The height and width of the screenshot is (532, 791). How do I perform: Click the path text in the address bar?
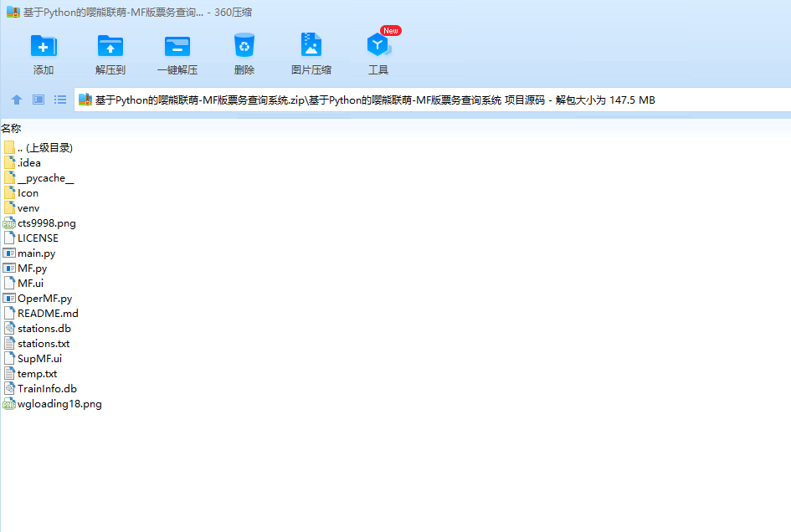pyautogui.click(x=375, y=100)
